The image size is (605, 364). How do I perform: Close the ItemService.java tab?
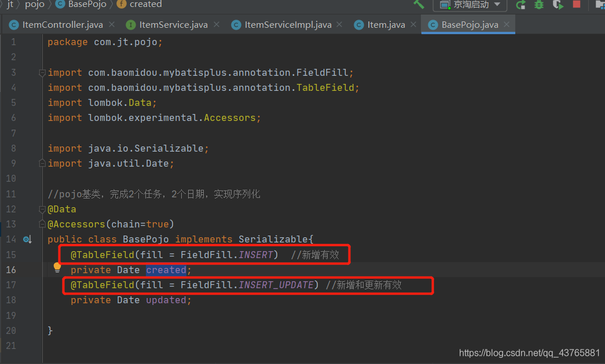tap(217, 24)
